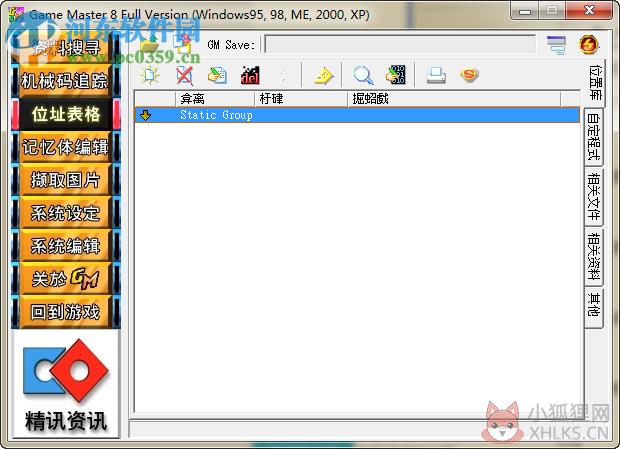This screenshot has height=449, width=620.
Task: Click the third column header 掘蛁飶
Action: 454,99
